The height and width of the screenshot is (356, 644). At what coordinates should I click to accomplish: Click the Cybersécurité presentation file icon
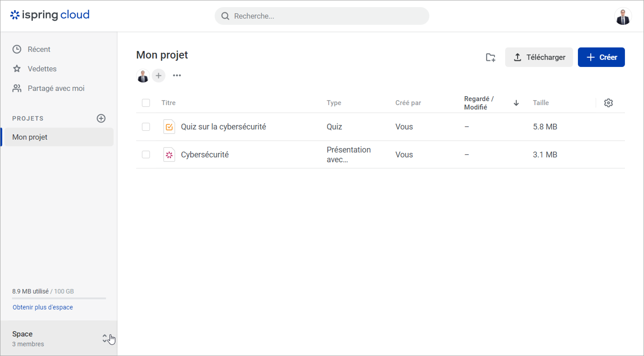click(x=169, y=155)
